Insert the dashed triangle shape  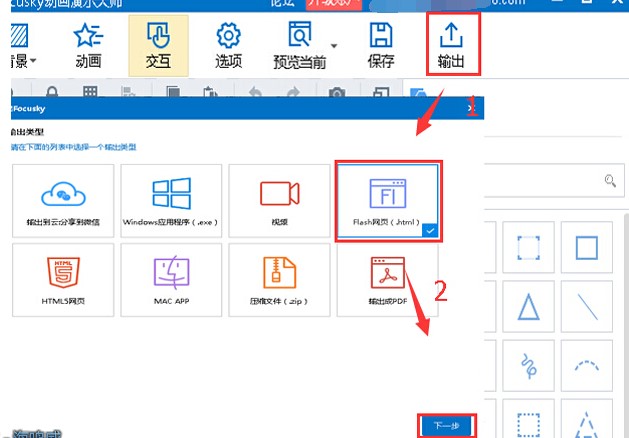(587, 419)
